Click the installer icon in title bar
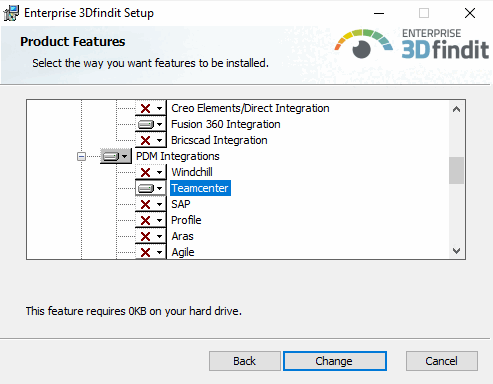 [11, 13]
